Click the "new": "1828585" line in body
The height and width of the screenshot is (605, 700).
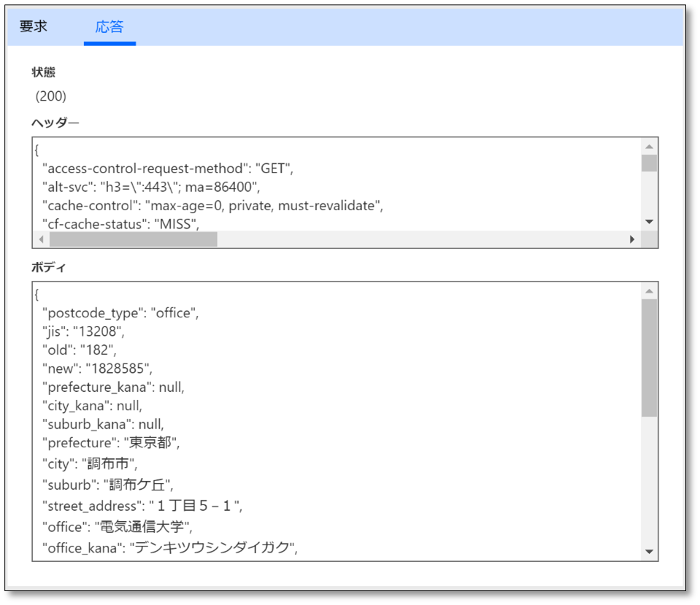[x=97, y=369]
